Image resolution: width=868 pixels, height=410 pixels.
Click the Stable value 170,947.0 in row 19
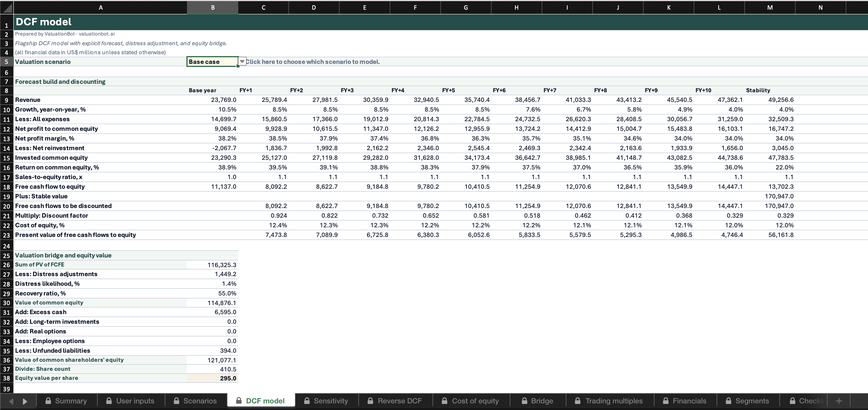pos(770,196)
